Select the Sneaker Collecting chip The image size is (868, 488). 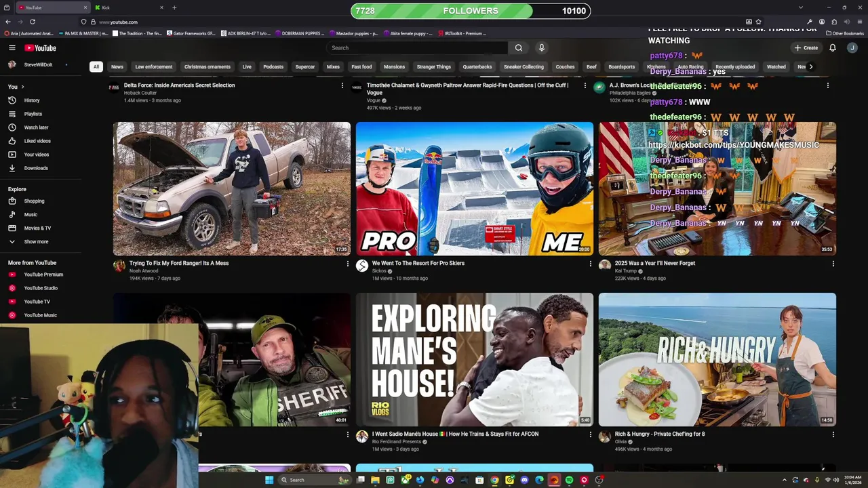point(524,66)
